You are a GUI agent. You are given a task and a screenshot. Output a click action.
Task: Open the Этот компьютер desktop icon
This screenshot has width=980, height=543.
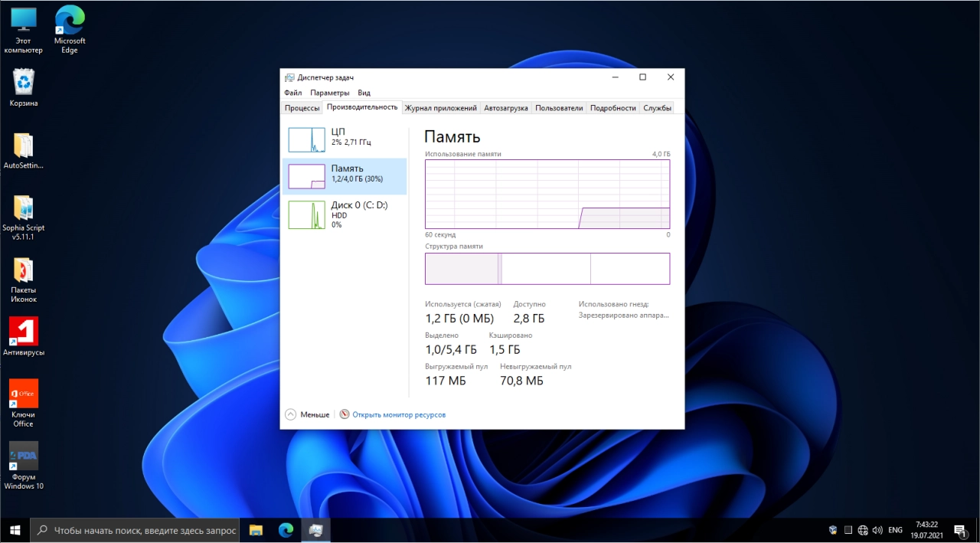pyautogui.click(x=24, y=30)
